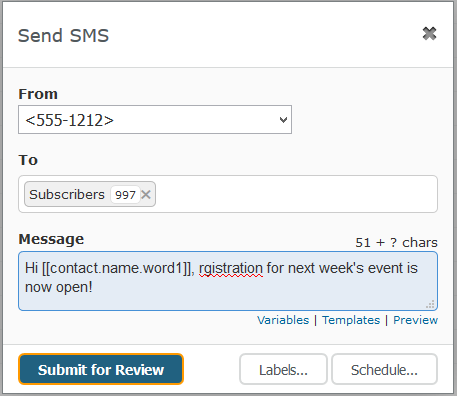The height and width of the screenshot is (396, 457).
Task: Open the Labels... button
Action: click(x=283, y=369)
